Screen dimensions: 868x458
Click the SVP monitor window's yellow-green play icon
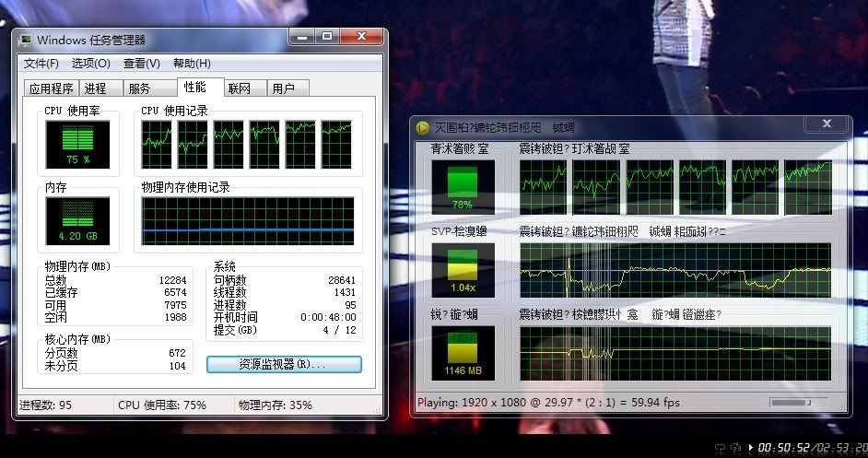[423, 127]
